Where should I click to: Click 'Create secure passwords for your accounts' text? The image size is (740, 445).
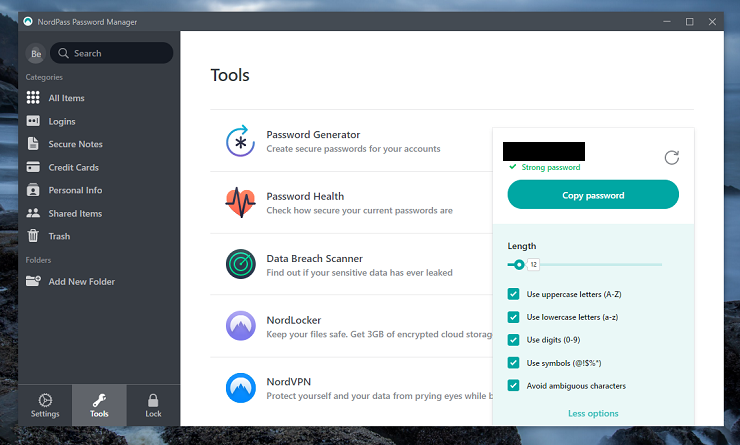353,149
